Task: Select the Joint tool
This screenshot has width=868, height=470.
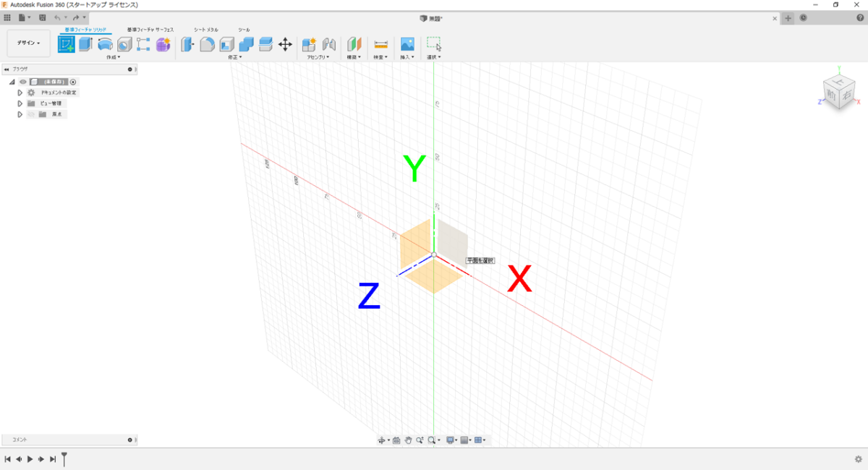Action: click(329, 45)
